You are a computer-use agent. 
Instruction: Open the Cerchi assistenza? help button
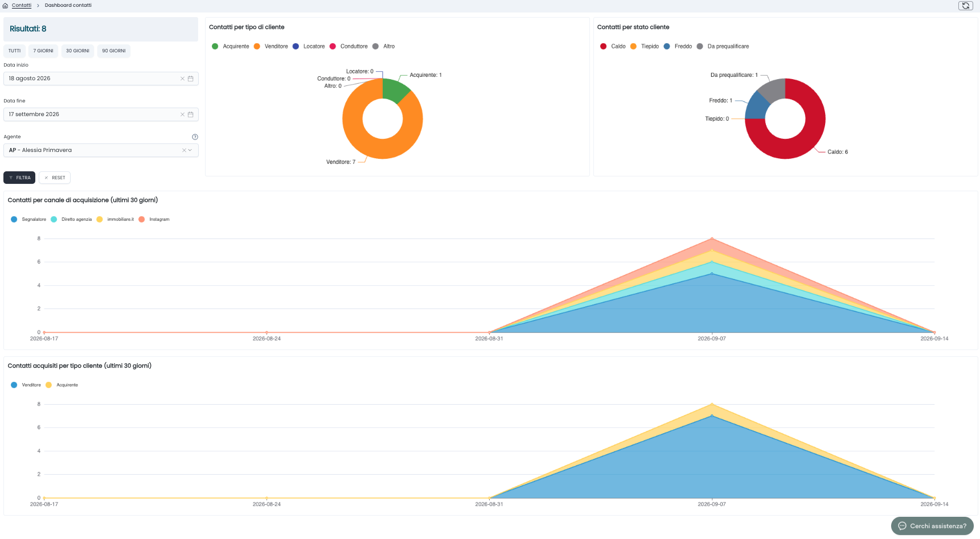pyautogui.click(x=932, y=526)
